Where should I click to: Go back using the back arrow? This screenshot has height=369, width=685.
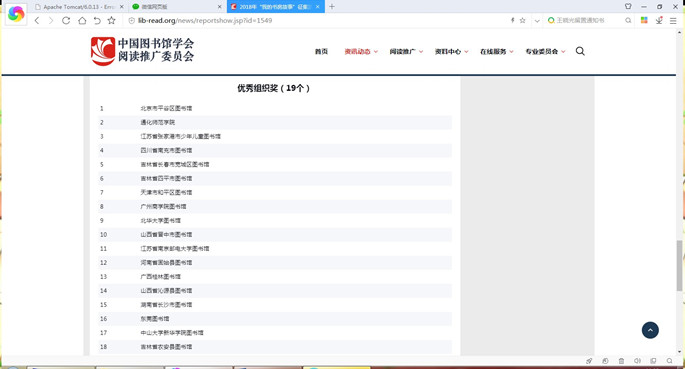37,21
